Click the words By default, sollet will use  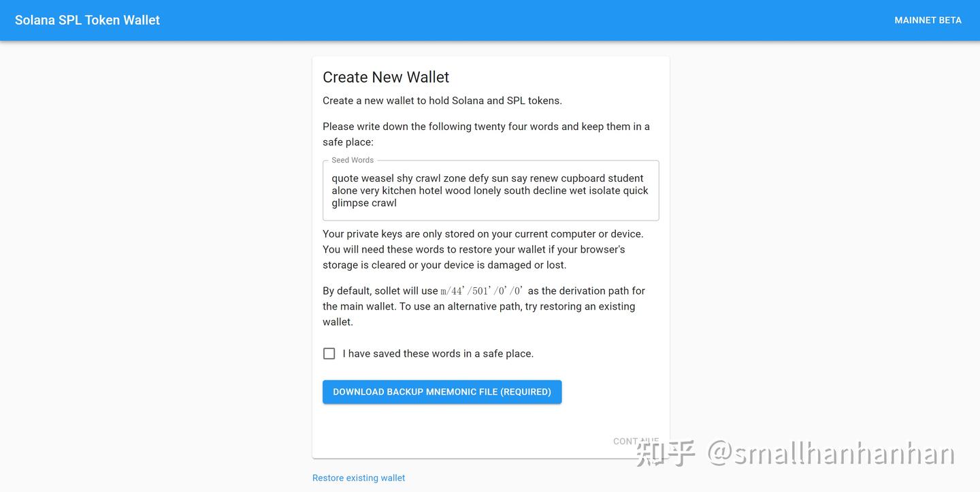click(x=380, y=291)
